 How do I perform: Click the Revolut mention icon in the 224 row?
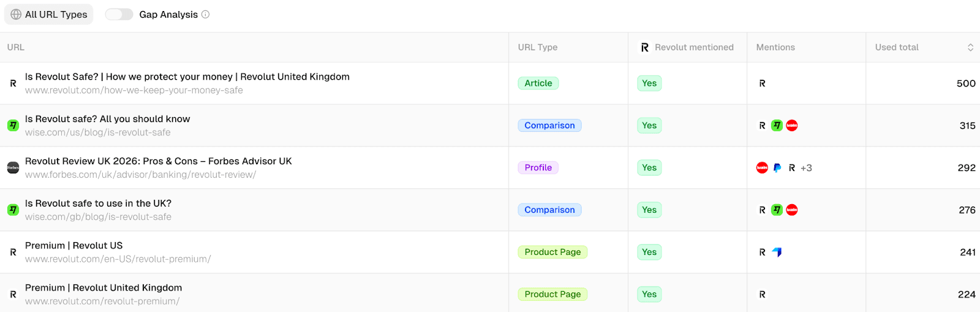[x=762, y=295]
